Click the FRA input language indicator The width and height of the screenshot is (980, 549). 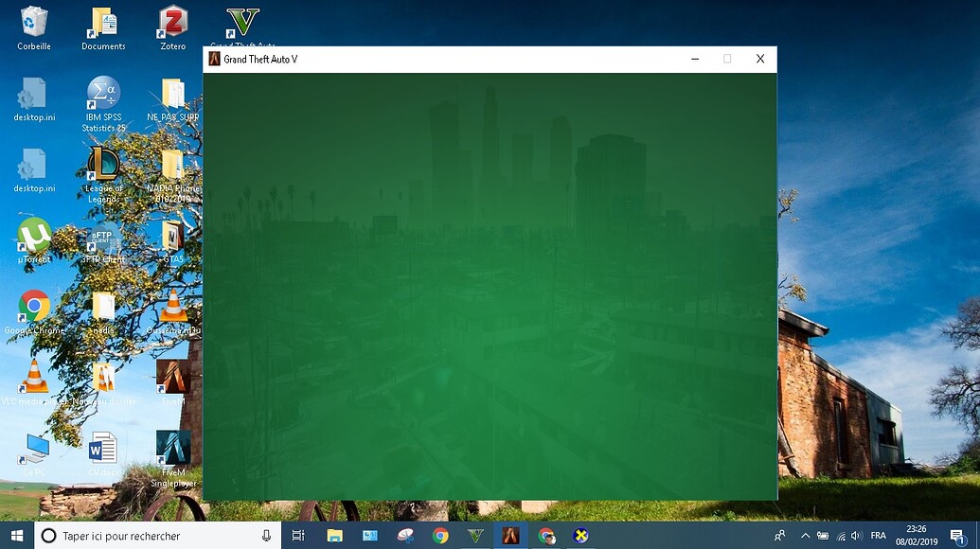[878, 535]
